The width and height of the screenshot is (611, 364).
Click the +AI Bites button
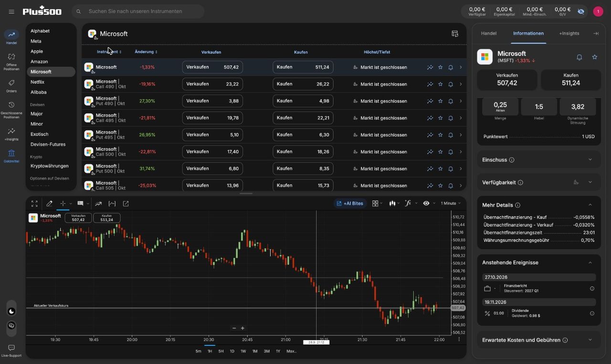(x=350, y=203)
